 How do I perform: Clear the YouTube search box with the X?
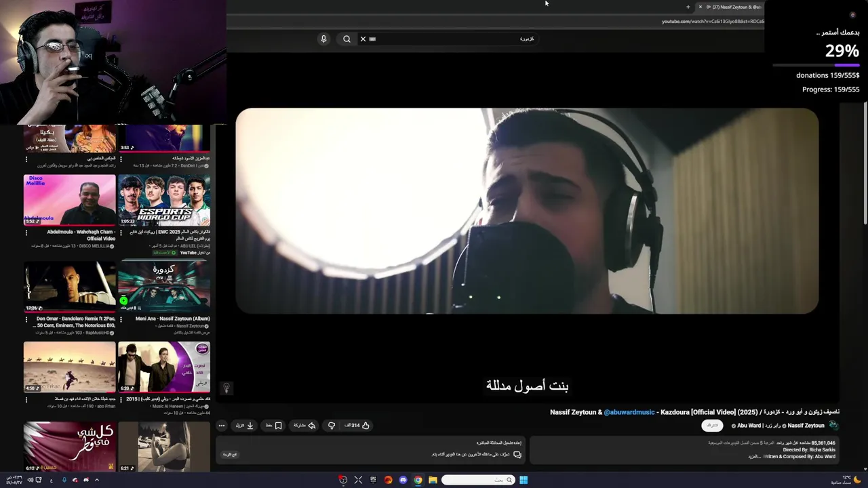[x=363, y=39]
